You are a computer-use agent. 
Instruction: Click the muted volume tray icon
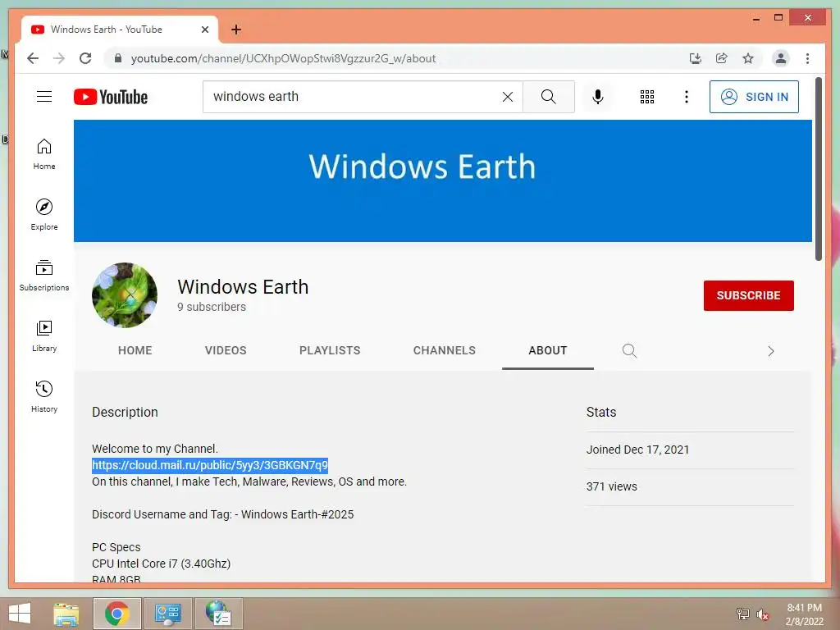pos(763,614)
